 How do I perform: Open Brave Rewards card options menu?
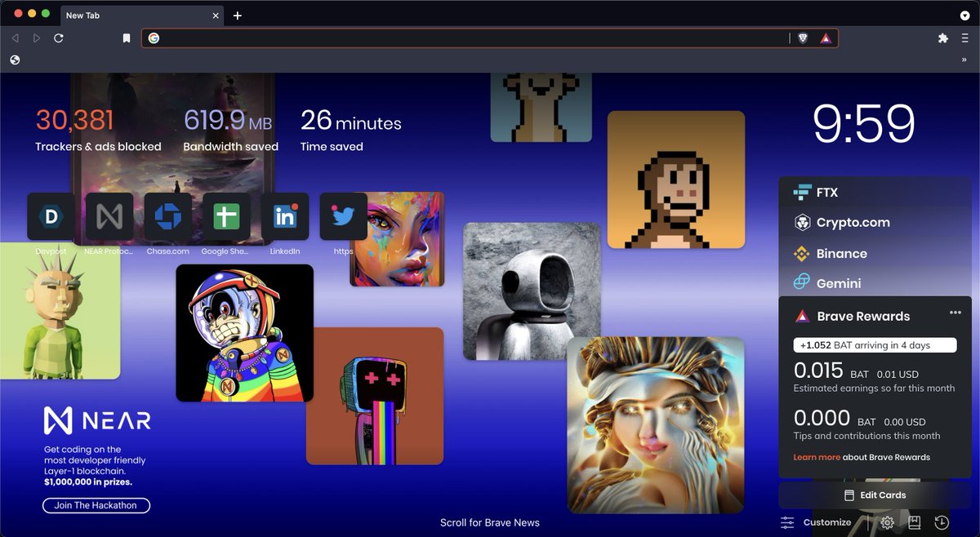[x=955, y=313]
